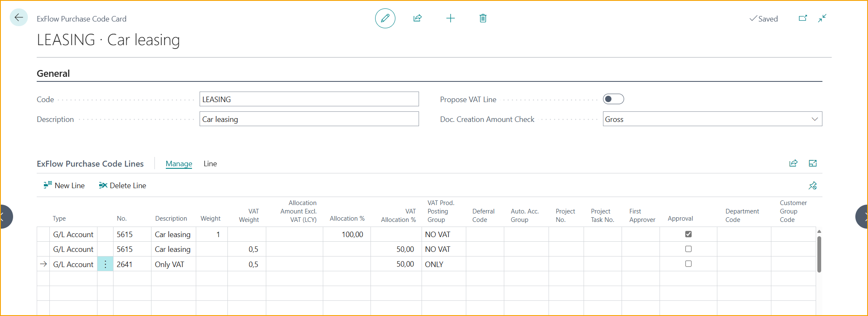Viewport: 868px width, 316px height.
Task: Click the trash delete icon
Action: [483, 18]
